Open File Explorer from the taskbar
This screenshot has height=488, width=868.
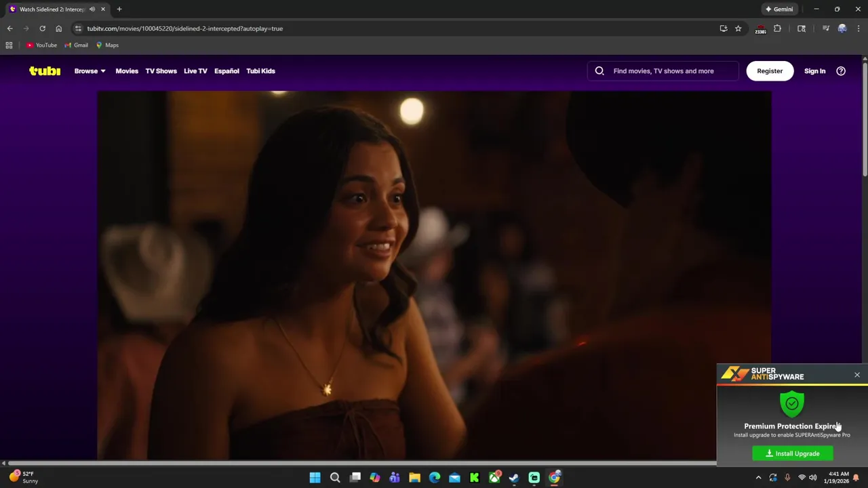(x=414, y=478)
